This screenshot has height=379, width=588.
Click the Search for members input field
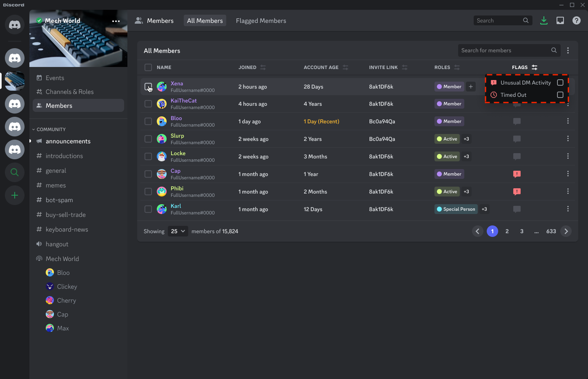[x=502, y=50]
